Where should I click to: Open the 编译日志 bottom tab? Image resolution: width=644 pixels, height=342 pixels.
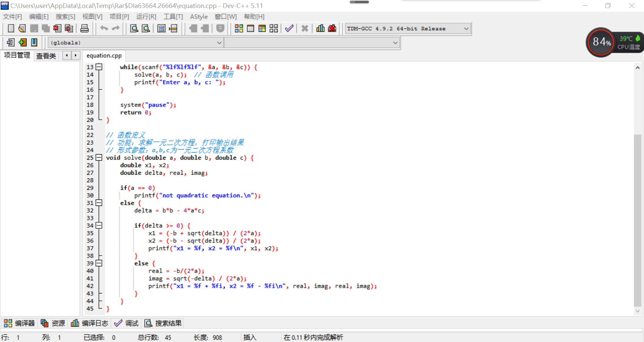(90, 323)
